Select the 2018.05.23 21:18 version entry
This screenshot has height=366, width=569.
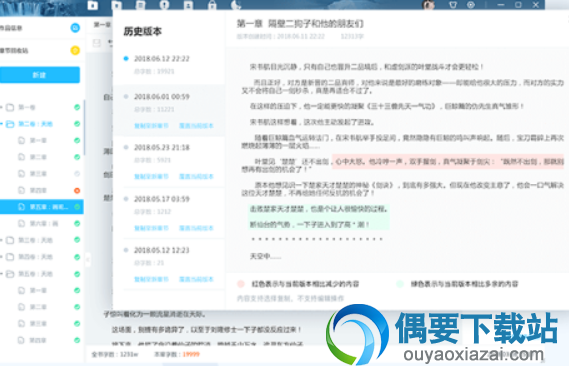[169, 161]
